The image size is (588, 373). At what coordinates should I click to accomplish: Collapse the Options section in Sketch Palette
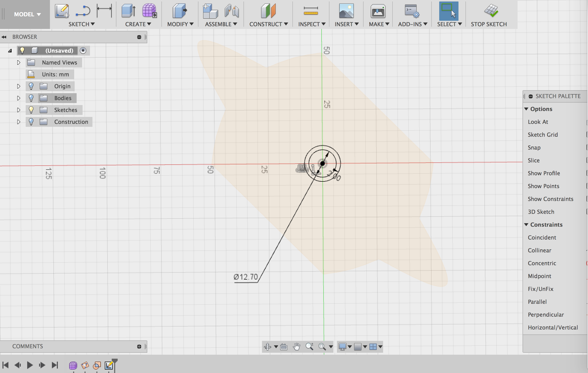(x=526, y=109)
